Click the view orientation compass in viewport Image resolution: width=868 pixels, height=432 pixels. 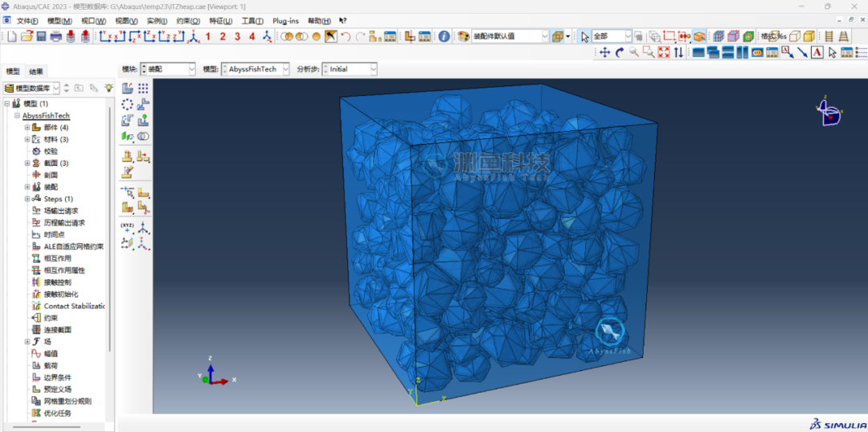pyautogui.click(x=829, y=113)
